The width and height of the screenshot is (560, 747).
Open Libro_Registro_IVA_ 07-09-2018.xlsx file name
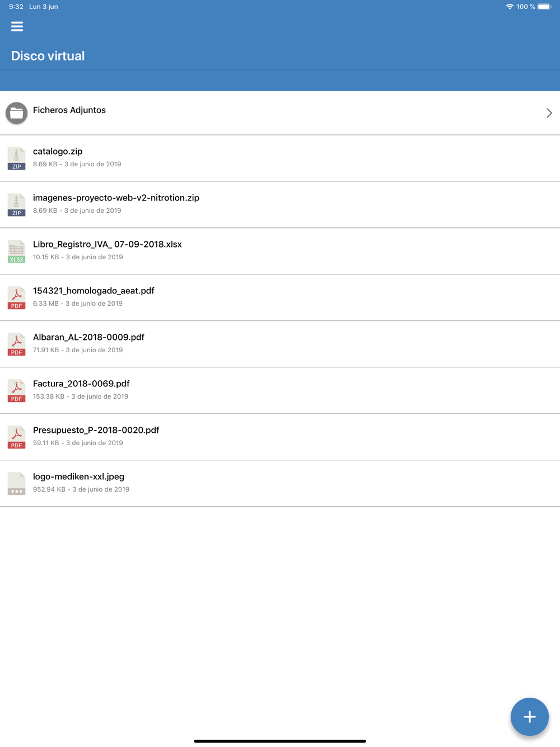coord(108,245)
